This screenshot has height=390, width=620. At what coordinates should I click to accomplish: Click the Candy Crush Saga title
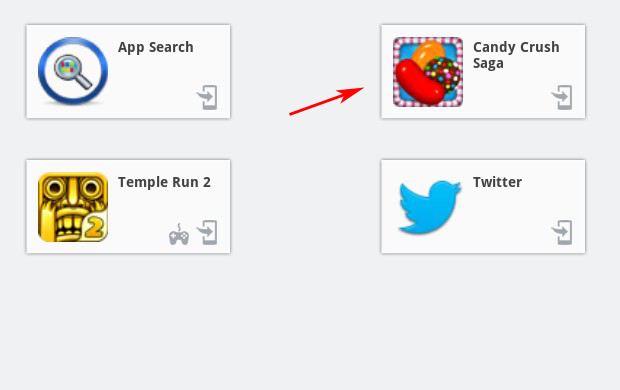tap(516, 55)
